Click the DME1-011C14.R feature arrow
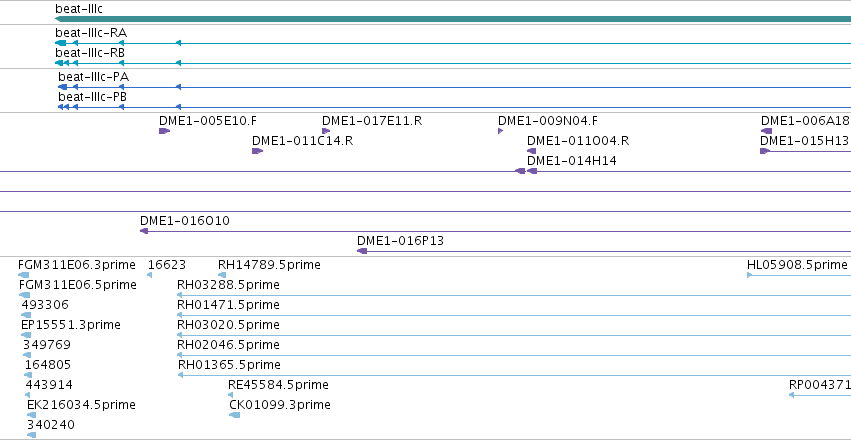 pos(257,151)
